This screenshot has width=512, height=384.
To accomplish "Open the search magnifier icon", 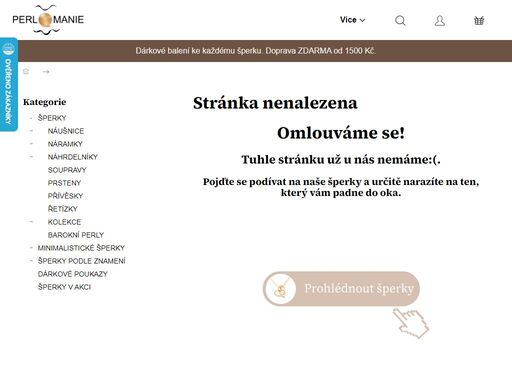I will pyautogui.click(x=400, y=21).
